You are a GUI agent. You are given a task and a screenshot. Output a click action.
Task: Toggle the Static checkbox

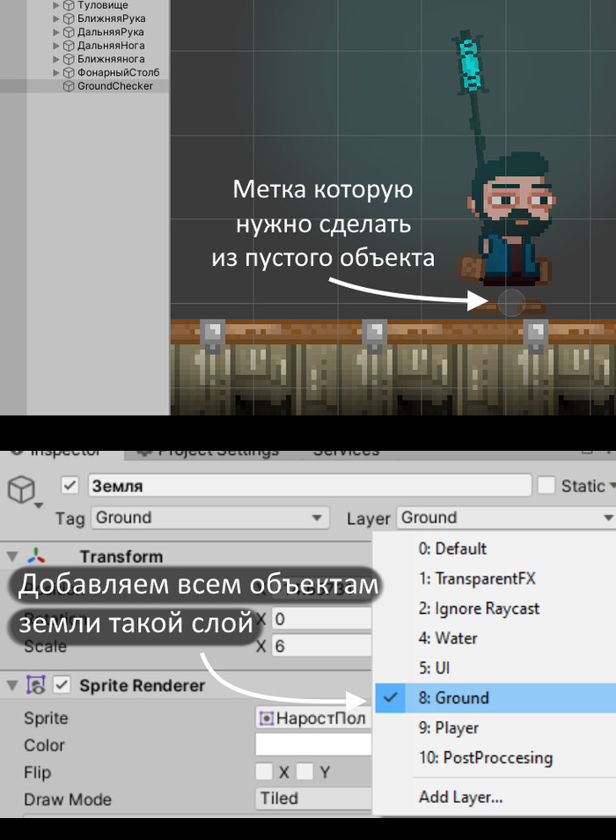[x=546, y=486]
